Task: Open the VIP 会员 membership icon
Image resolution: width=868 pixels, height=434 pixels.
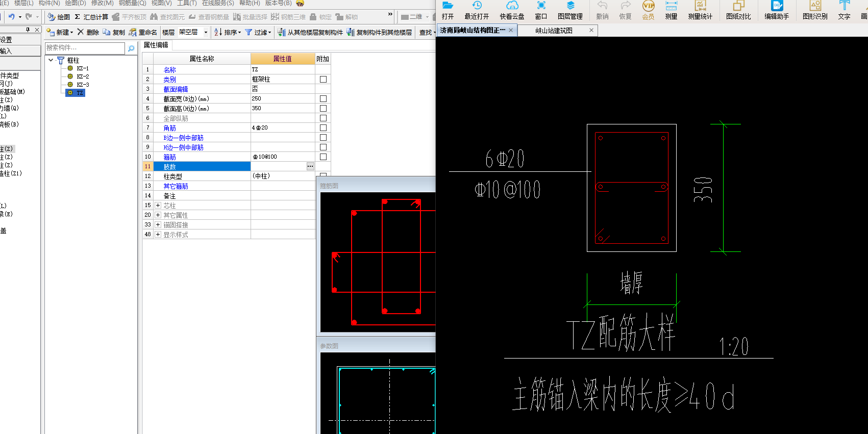Action: coord(648,10)
